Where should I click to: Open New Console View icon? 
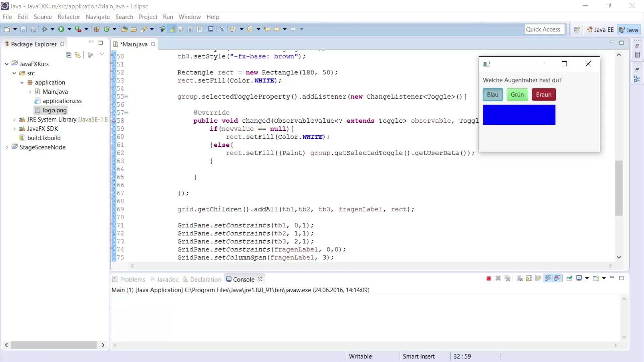596,278
